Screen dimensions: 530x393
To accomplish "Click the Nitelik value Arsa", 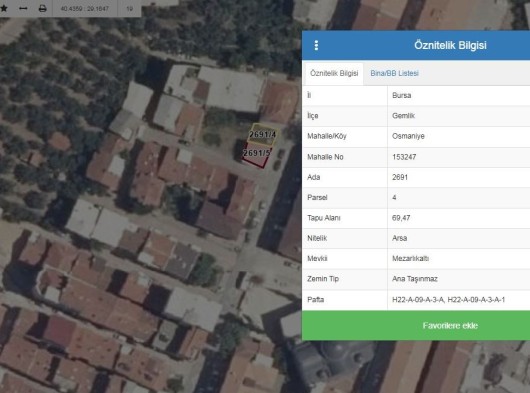I will (x=400, y=238).
